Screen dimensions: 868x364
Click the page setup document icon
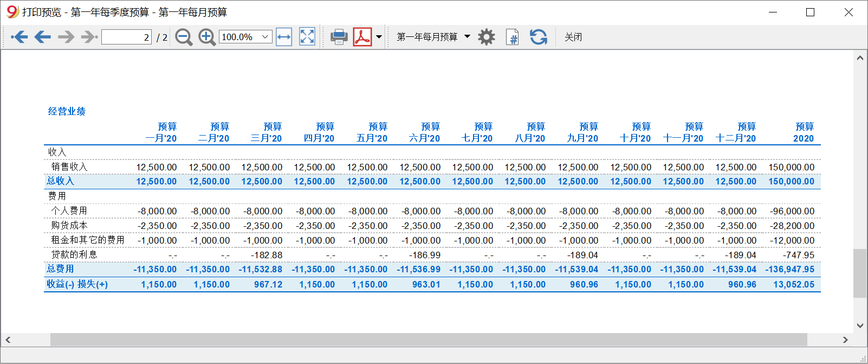(512, 37)
